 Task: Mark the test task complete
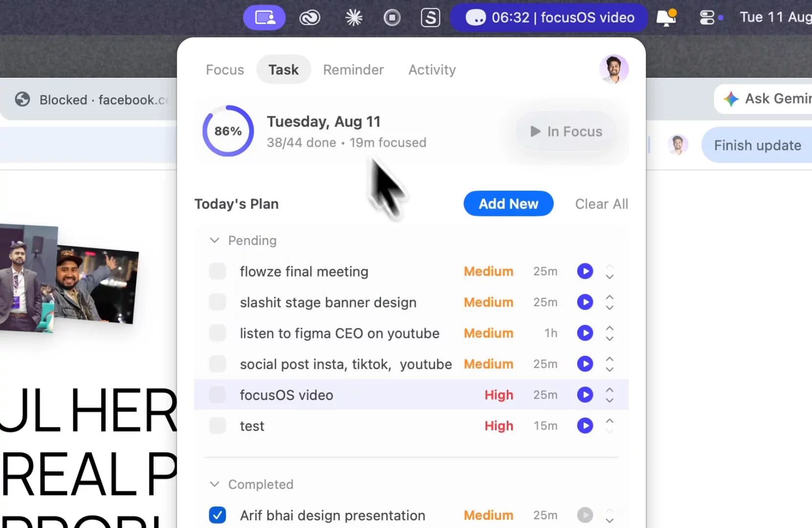(x=217, y=426)
